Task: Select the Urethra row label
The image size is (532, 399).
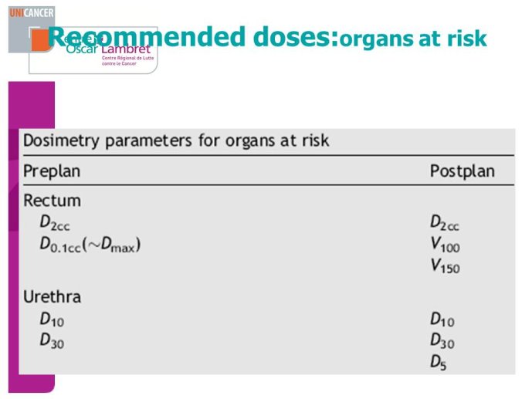Action: 52,297
